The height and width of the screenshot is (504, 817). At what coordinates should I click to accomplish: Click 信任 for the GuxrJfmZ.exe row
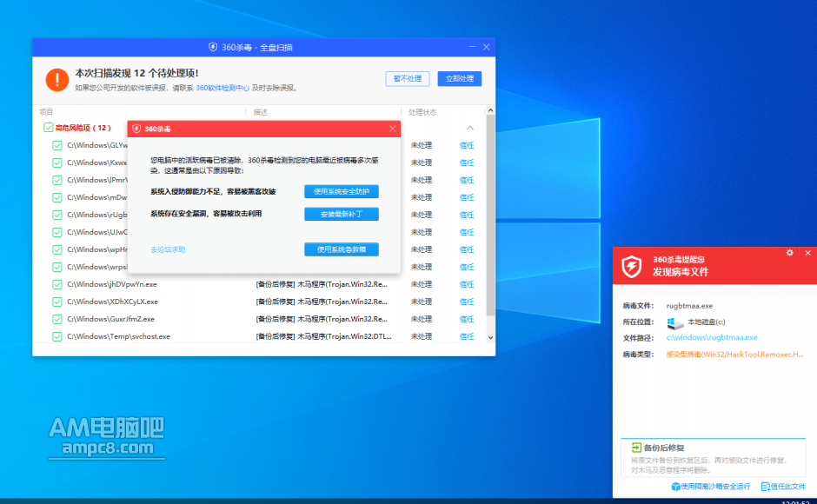467,319
